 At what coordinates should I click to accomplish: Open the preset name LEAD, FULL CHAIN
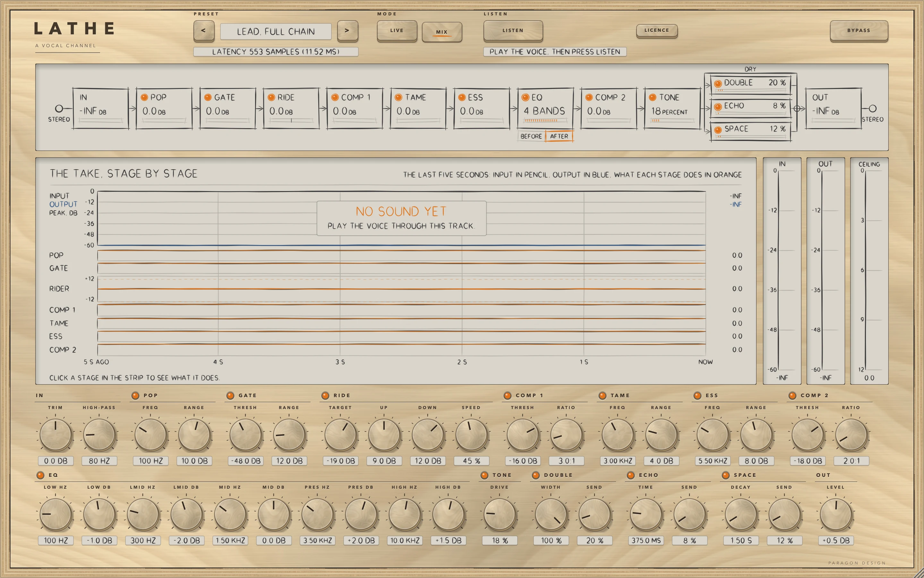coord(276,31)
